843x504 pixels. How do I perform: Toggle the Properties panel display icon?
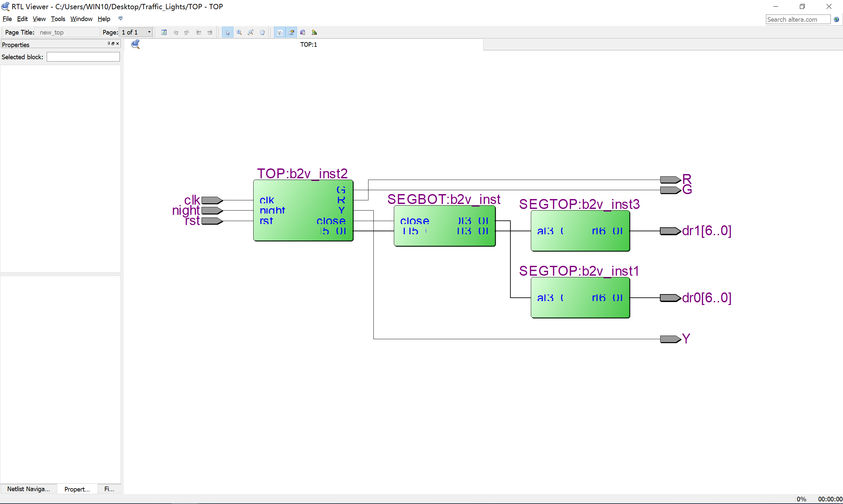(x=291, y=32)
